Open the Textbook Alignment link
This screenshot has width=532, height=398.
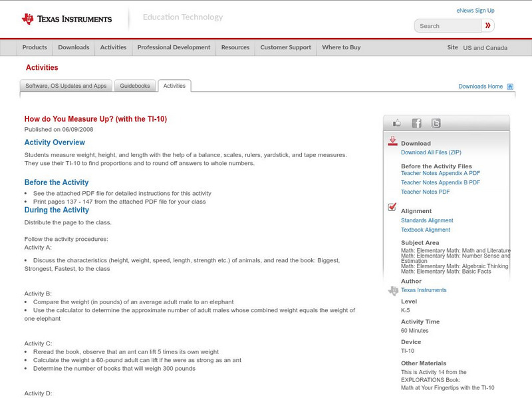point(426,230)
